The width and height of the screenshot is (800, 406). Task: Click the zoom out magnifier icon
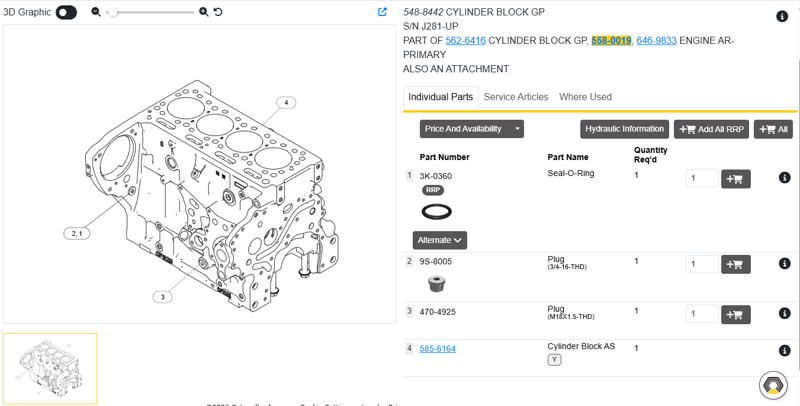[x=96, y=12]
